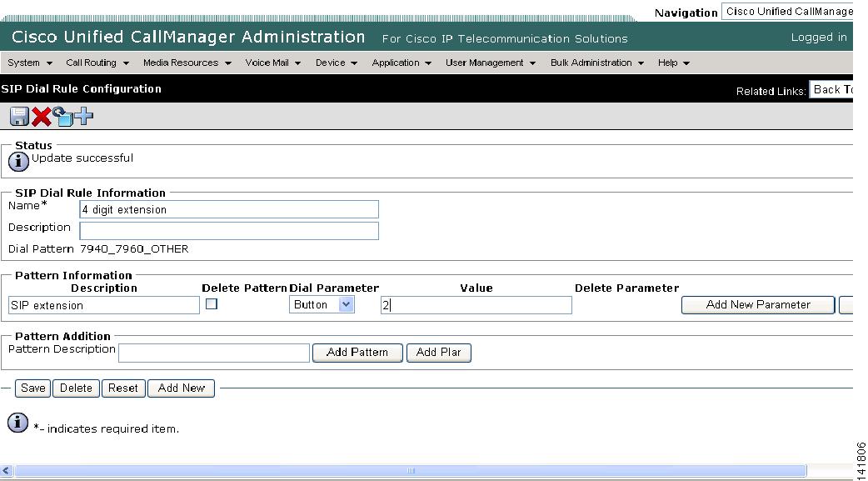Open the Device menu

(x=337, y=63)
